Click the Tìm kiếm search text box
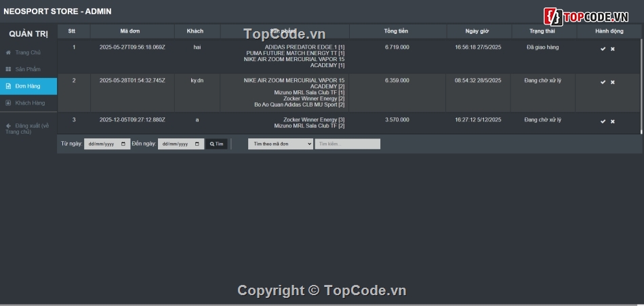The width and height of the screenshot is (644, 306). click(348, 144)
